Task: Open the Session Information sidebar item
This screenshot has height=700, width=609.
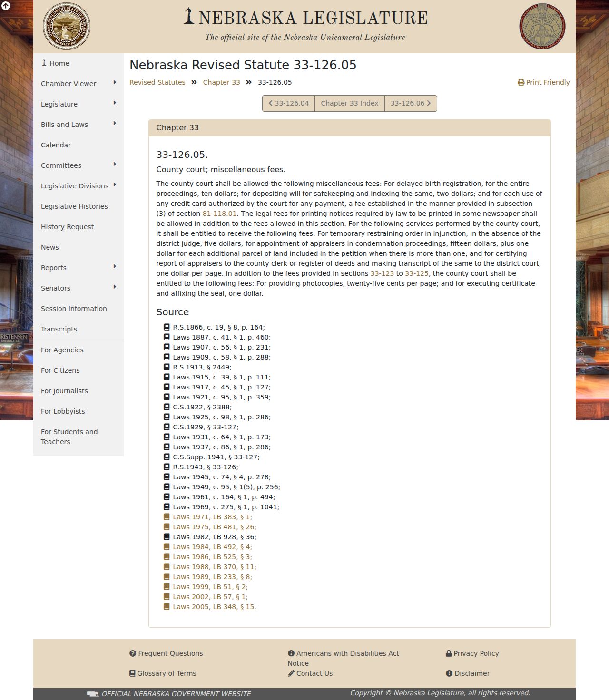Action: (x=79, y=309)
